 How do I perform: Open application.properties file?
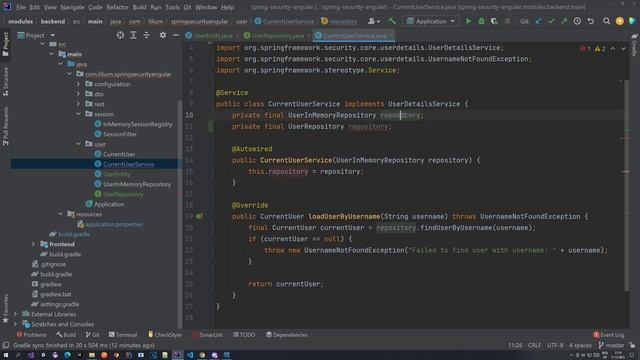coord(114,224)
